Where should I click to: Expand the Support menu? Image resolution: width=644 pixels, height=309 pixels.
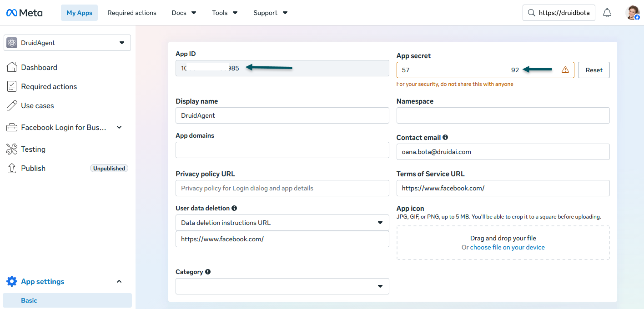pos(271,13)
